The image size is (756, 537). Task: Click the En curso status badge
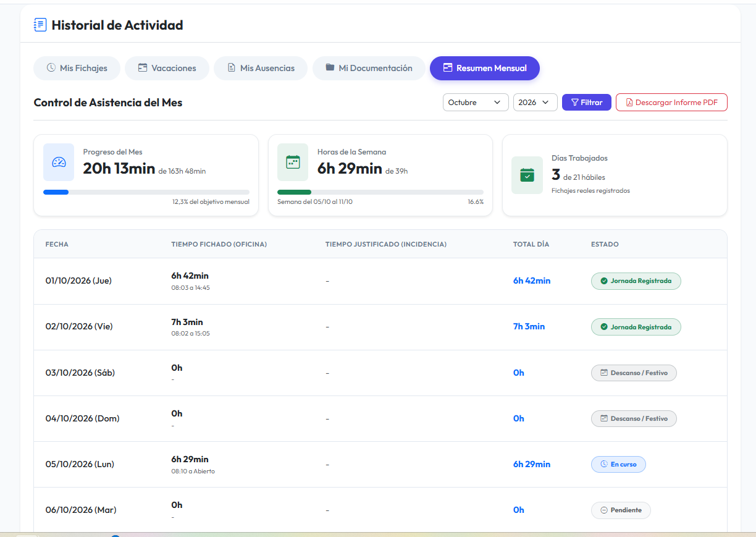click(x=618, y=464)
